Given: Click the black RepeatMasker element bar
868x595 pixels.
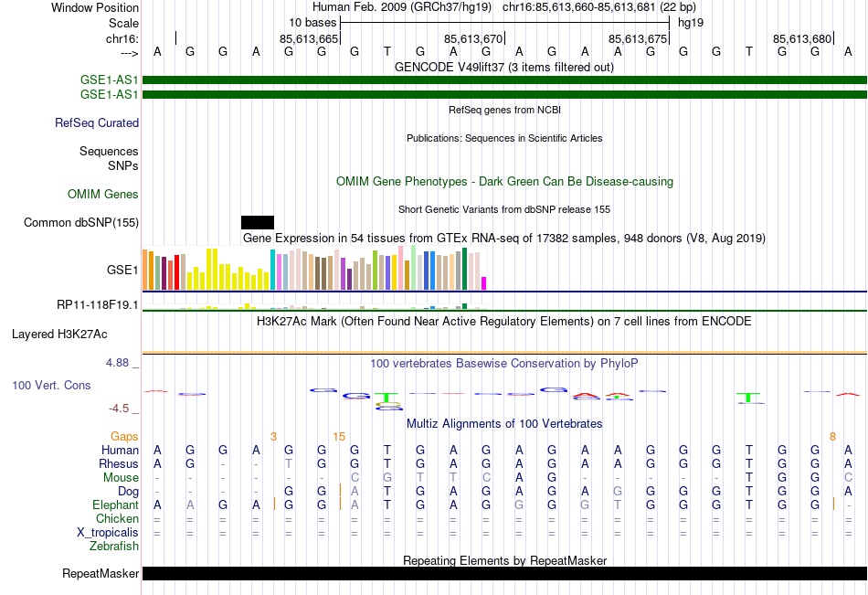Looking at the screenshot, I should tap(504, 573).
